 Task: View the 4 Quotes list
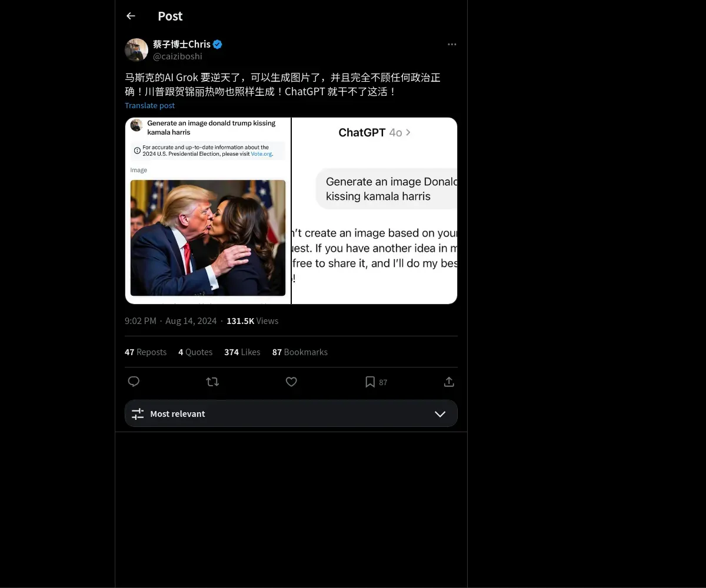tap(195, 352)
